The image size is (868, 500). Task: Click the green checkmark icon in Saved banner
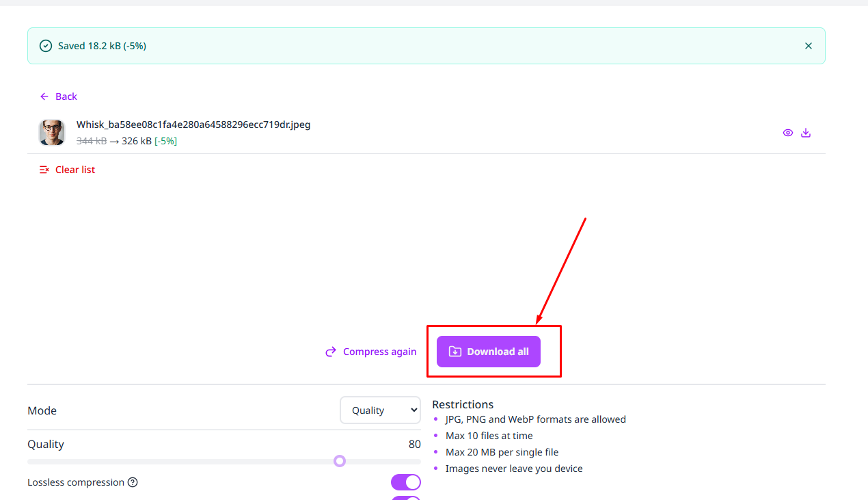tap(46, 46)
